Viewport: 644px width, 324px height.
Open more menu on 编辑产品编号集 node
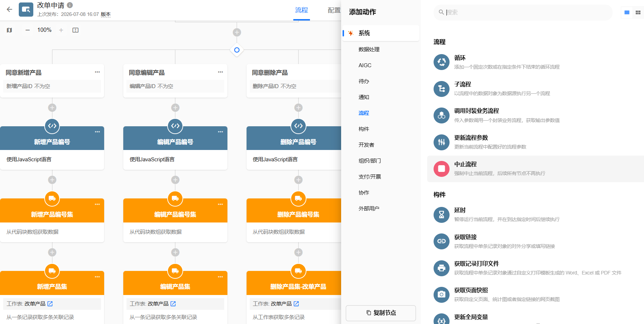coord(220,204)
